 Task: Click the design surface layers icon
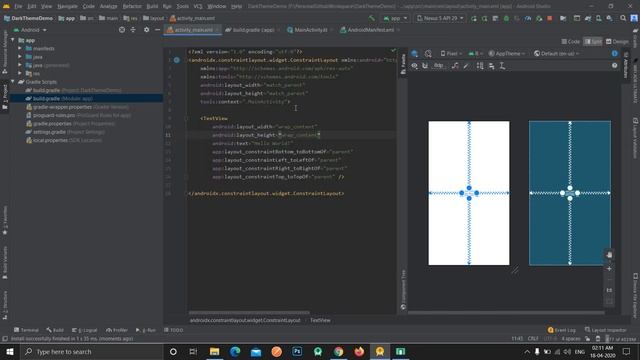pos(415,53)
